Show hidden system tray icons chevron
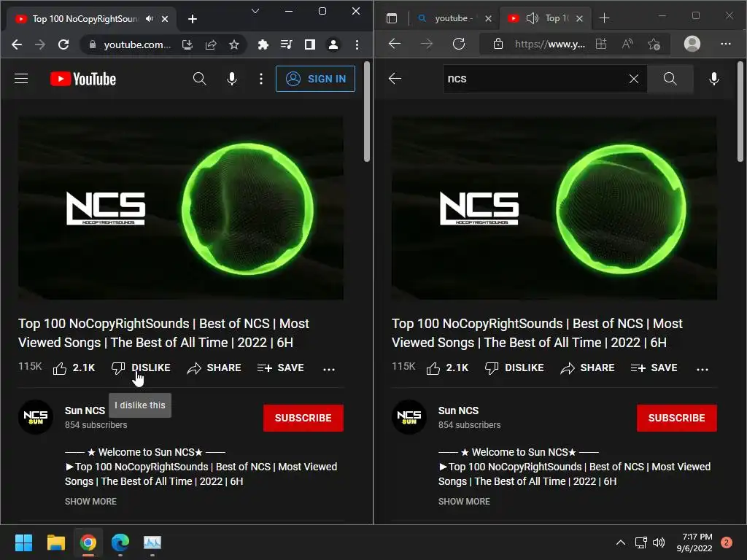This screenshot has height=560, width=747. (x=621, y=542)
